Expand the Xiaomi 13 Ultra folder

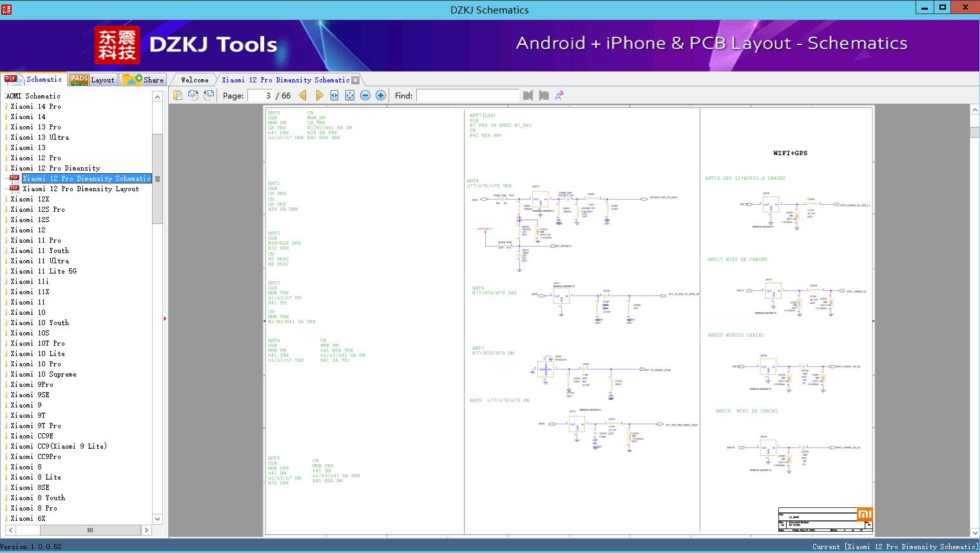(39, 137)
